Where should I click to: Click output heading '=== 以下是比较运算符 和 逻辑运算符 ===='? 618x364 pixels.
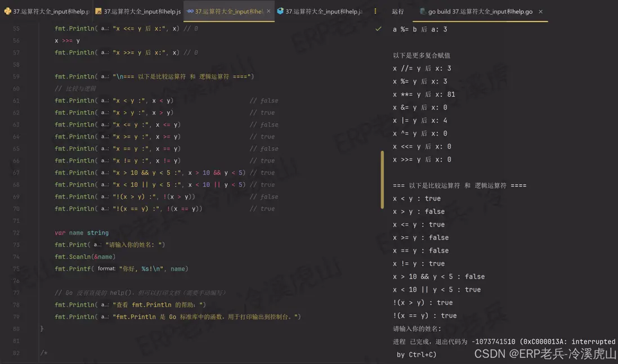click(459, 185)
